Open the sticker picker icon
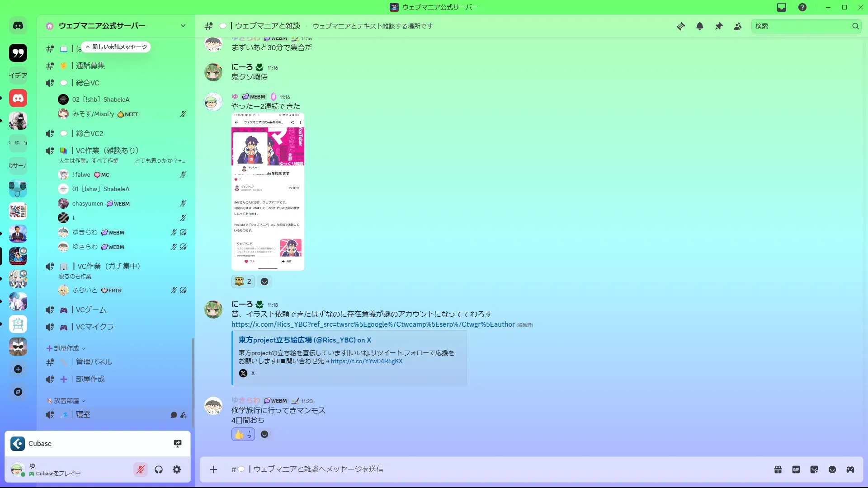 (x=814, y=469)
